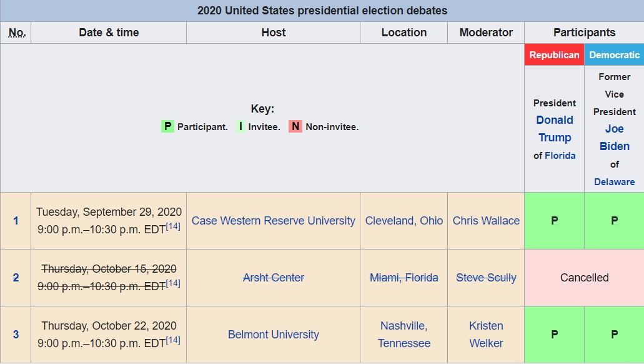The width and height of the screenshot is (644, 364).
Task: Click debate number 3 link
Action: pyautogui.click(x=16, y=335)
